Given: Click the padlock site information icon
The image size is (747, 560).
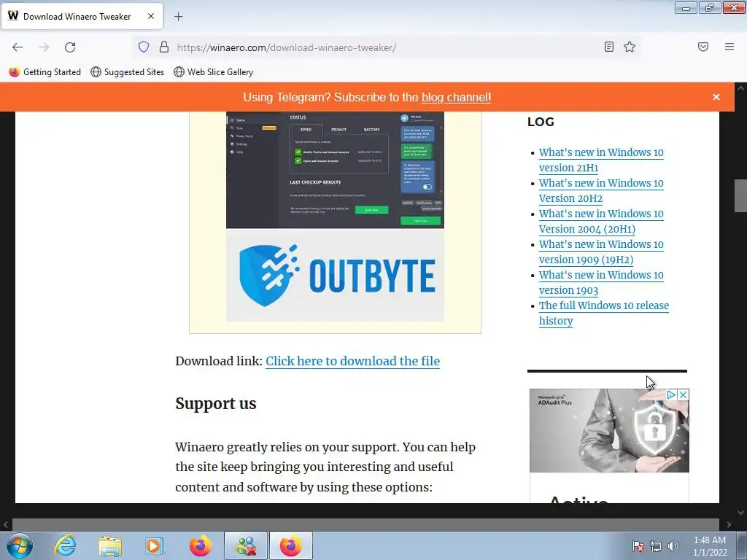Looking at the screenshot, I should [164, 47].
